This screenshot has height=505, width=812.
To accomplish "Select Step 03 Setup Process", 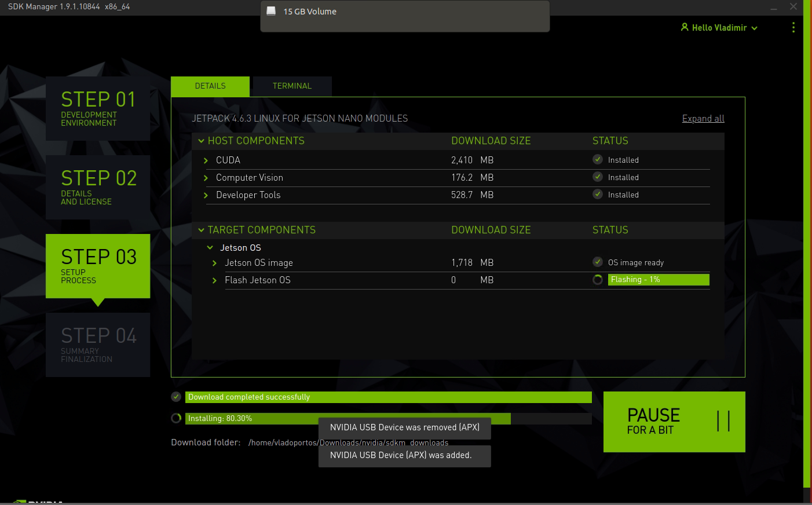I will (98, 266).
